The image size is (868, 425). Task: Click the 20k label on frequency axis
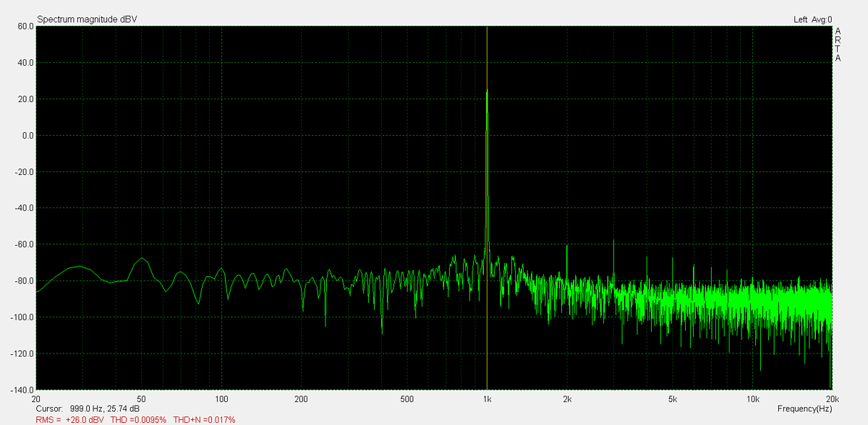(833, 399)
